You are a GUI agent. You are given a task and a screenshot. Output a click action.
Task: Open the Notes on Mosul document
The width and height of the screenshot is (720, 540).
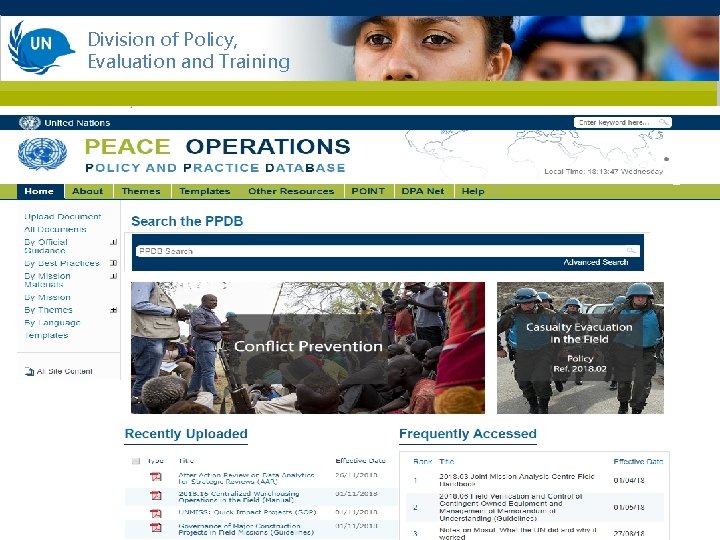pyautogui.click(x=518, y=533)
